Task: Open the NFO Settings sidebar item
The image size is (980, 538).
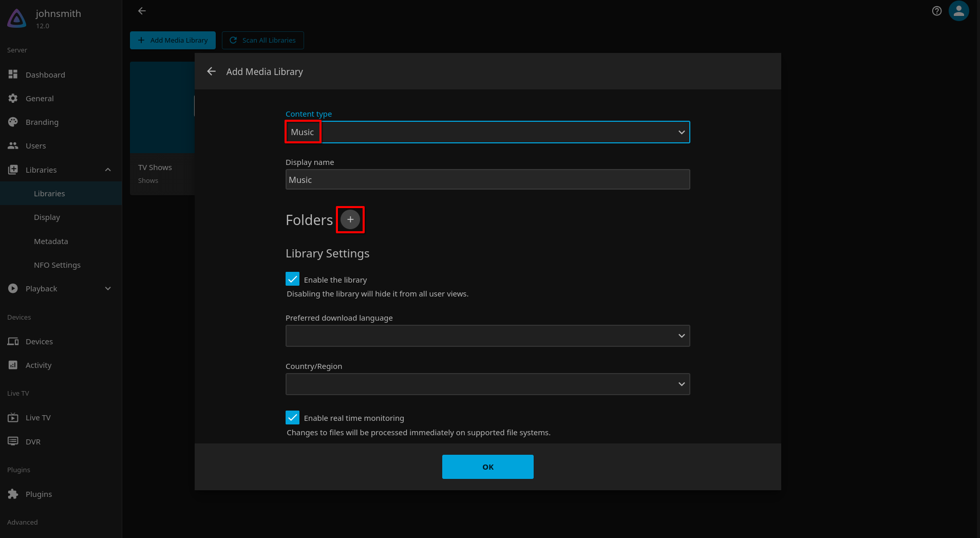Action: [x=61, y=265]
